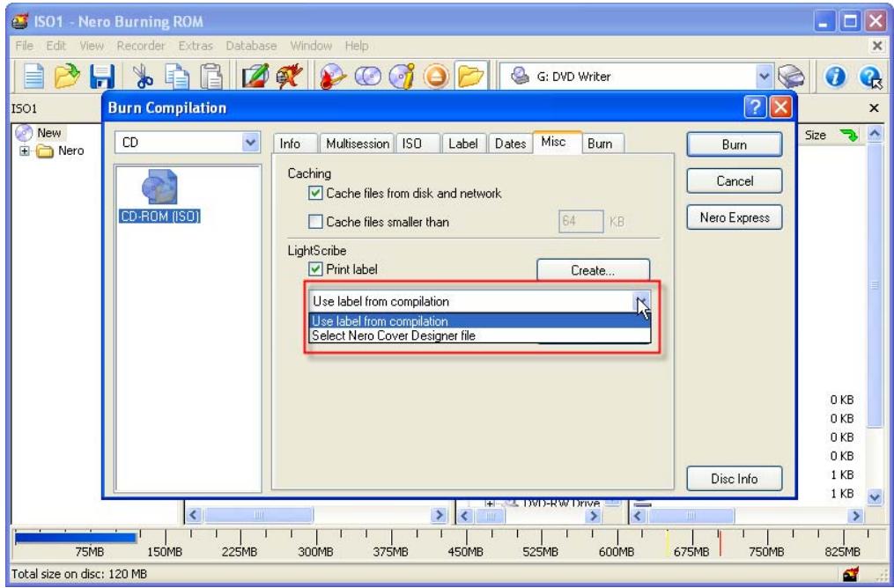
Task: Click the right file list vertical scrollbar down arrow
Action: (875, 497)
